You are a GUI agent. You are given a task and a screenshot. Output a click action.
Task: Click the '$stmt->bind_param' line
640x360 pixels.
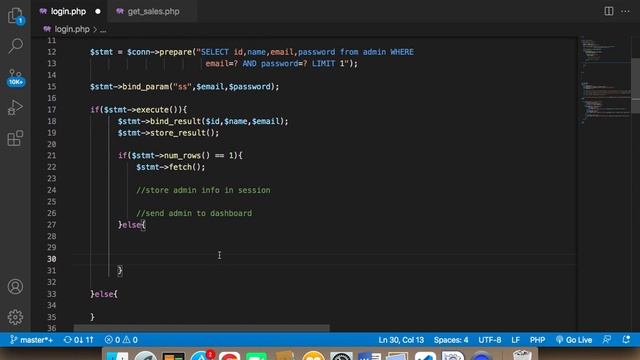pos(184,87)
